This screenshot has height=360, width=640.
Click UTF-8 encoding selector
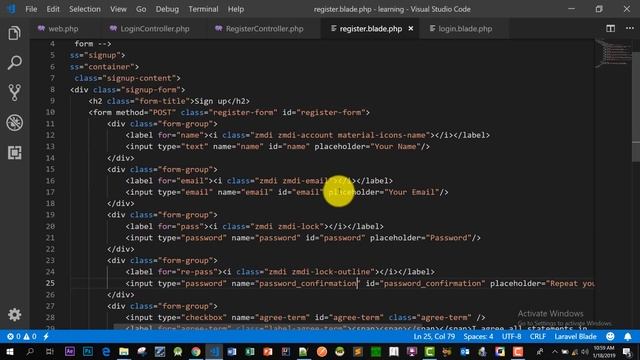pyautogui.click(x=511, y=337)
